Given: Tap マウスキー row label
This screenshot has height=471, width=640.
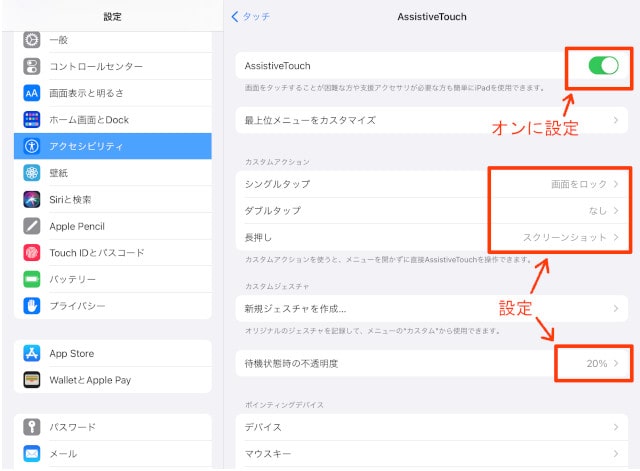Looking at the screenshot, I should 268,453.
